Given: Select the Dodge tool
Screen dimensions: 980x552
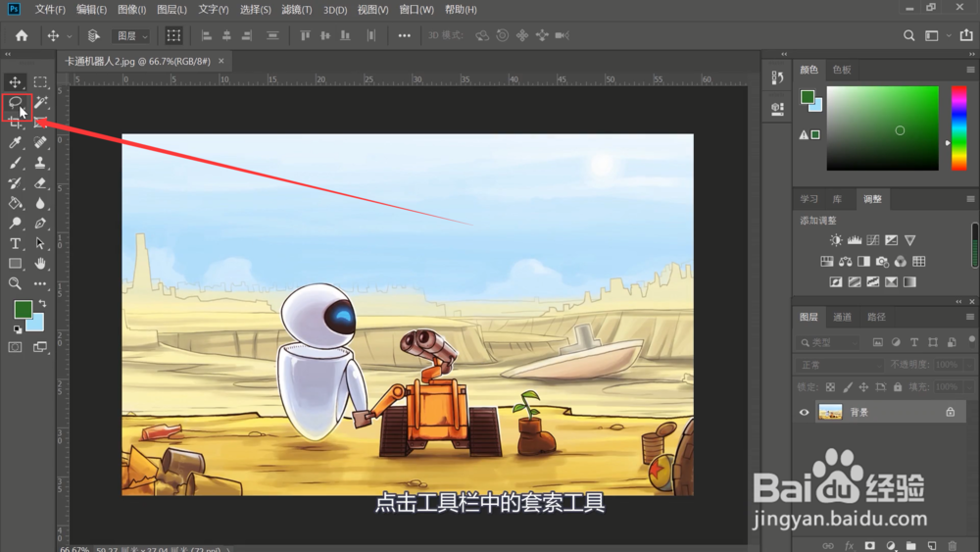Looking at the screenshot, I should 15,224.
